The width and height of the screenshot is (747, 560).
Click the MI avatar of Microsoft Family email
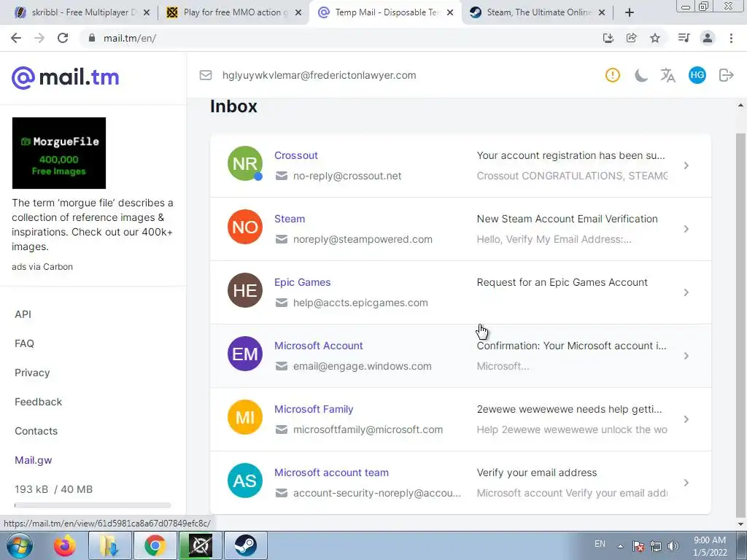[x=245, y=416]
